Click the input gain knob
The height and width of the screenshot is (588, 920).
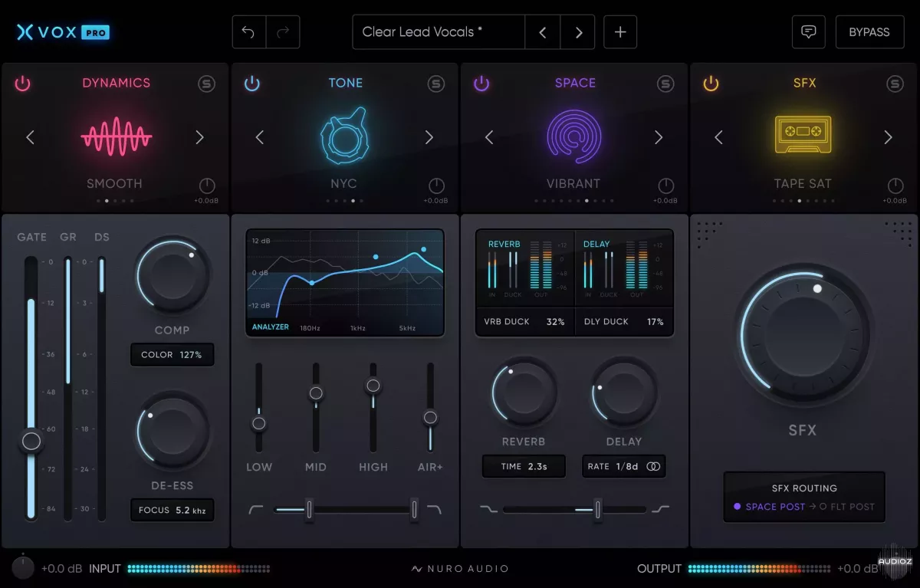(23, 568)
